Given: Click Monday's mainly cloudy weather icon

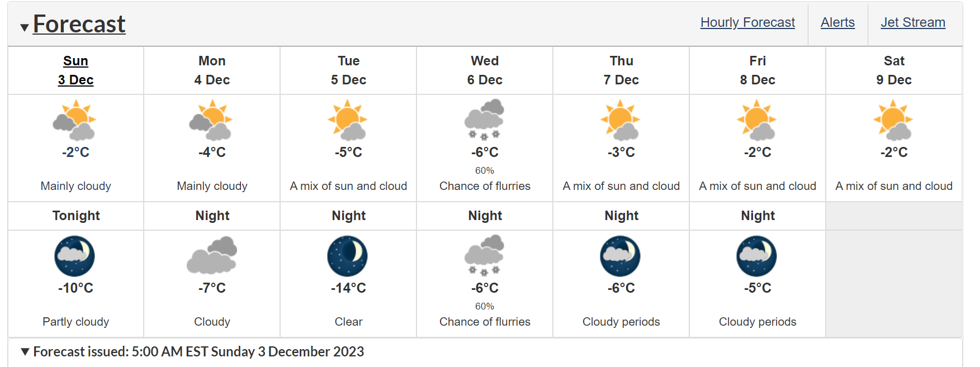Looking at the screenshot, I should [211, 120].
